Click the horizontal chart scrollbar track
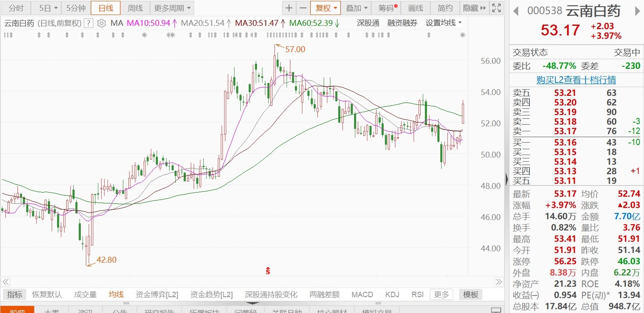This screenshot has height=313, width=644. (252, 281)
